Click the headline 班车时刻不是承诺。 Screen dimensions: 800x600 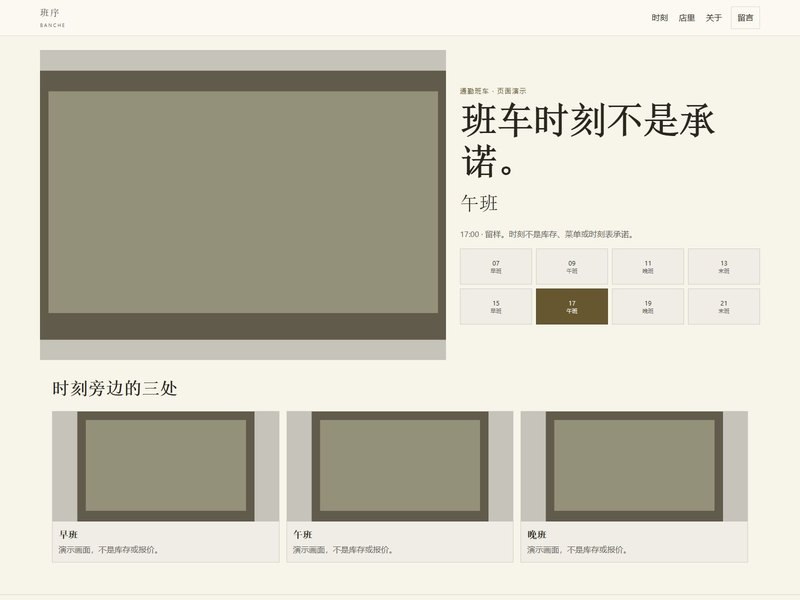coord(588,140)
